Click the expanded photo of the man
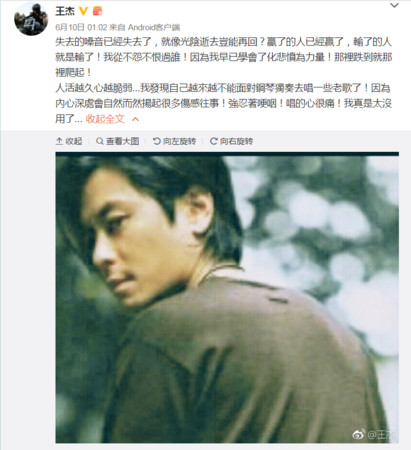Screen dimensions: 411x450 click(227, 298)
